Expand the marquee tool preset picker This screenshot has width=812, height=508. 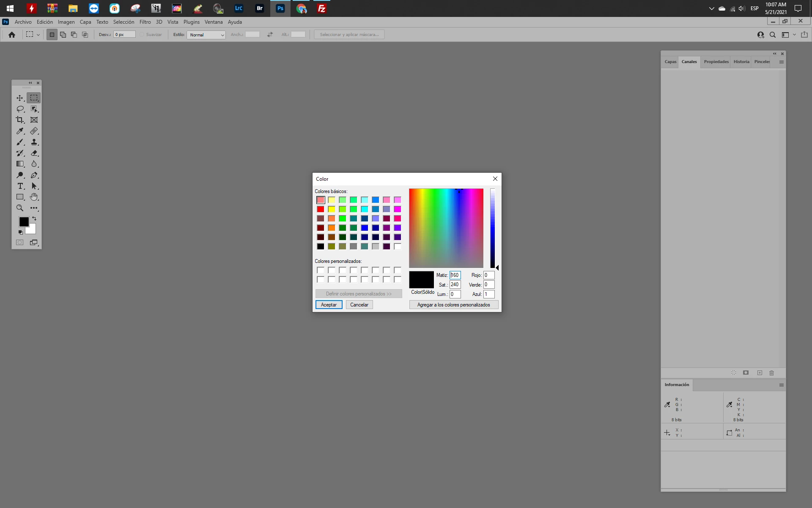[x=38, y=35]
